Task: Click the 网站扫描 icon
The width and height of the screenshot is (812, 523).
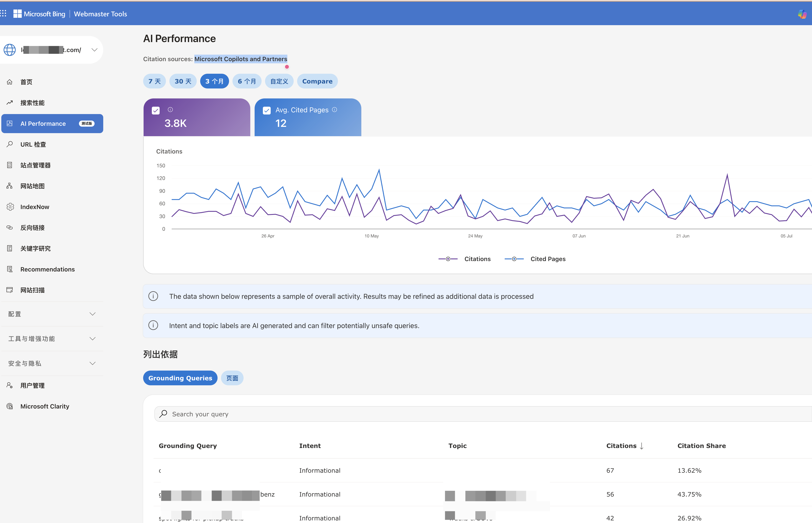Action: coord(10,290)
